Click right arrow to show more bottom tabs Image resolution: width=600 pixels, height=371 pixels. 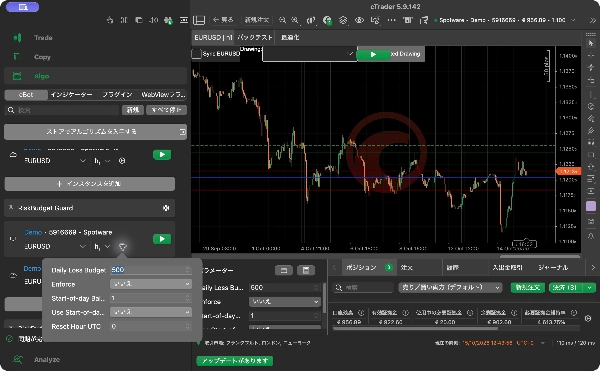[x=593, y=267]
